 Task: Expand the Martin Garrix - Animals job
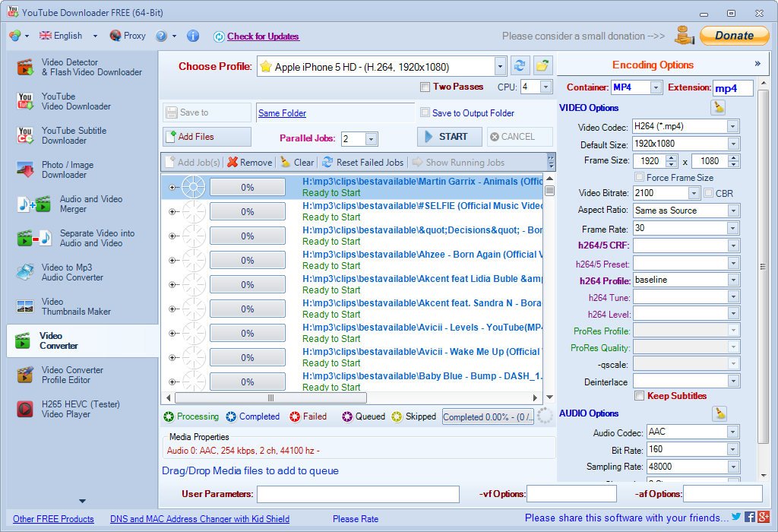172,187
